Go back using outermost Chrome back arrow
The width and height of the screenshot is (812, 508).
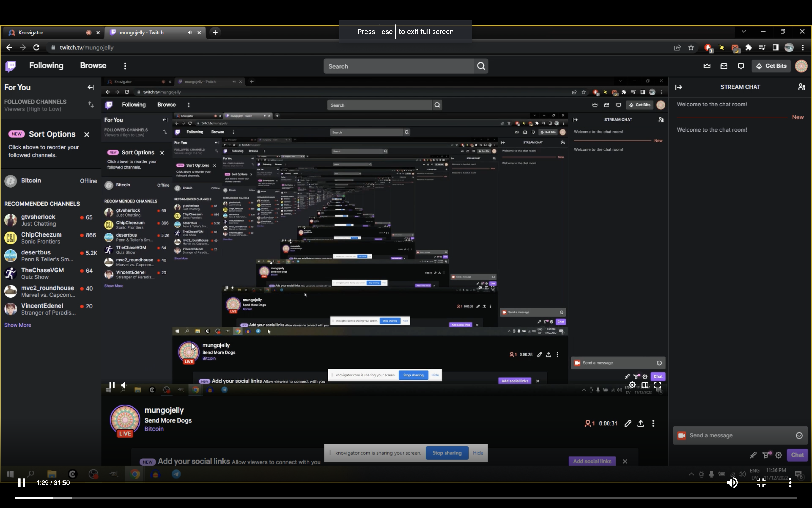[9, 47]
